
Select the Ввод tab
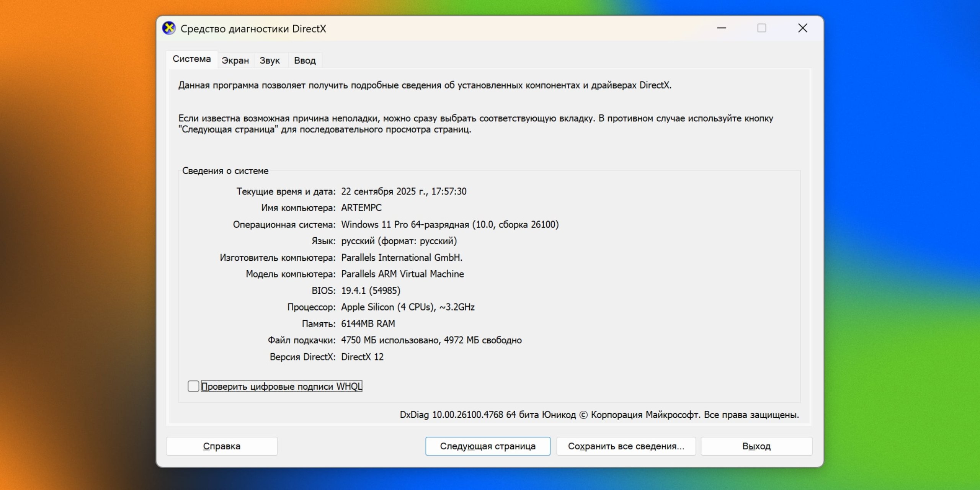point(304,60)
